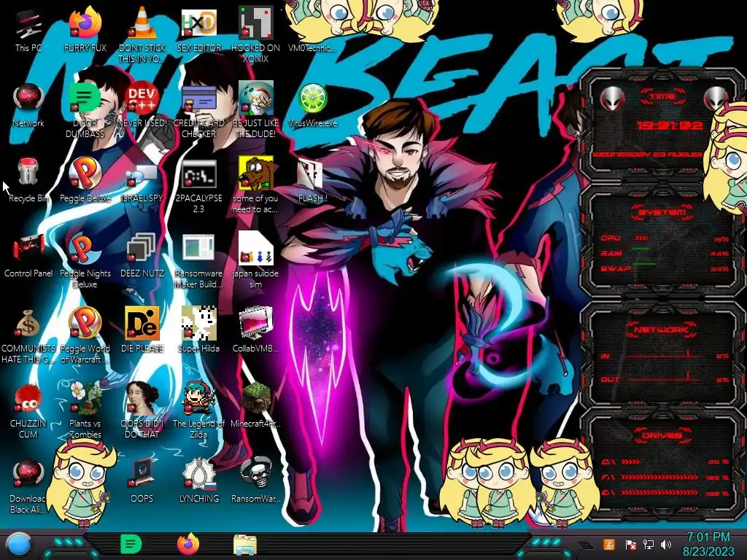Click the TIME widget header
747x560 pixels.
coord(662,97)
